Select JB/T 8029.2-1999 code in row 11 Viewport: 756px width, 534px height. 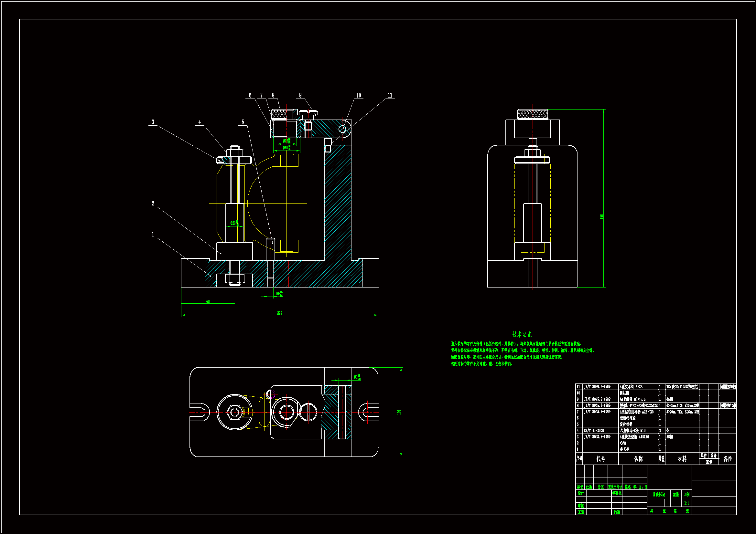click(597, 387)
